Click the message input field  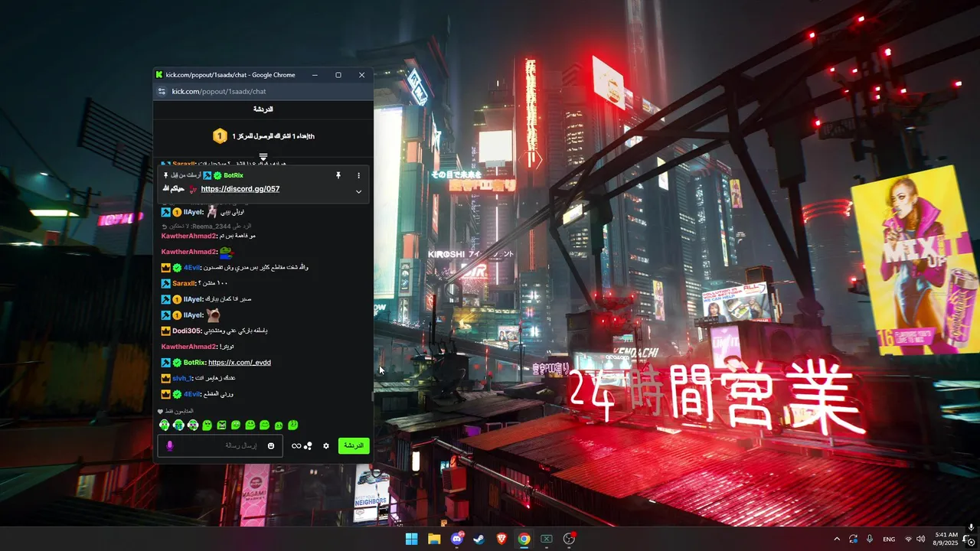click(219, 445)
